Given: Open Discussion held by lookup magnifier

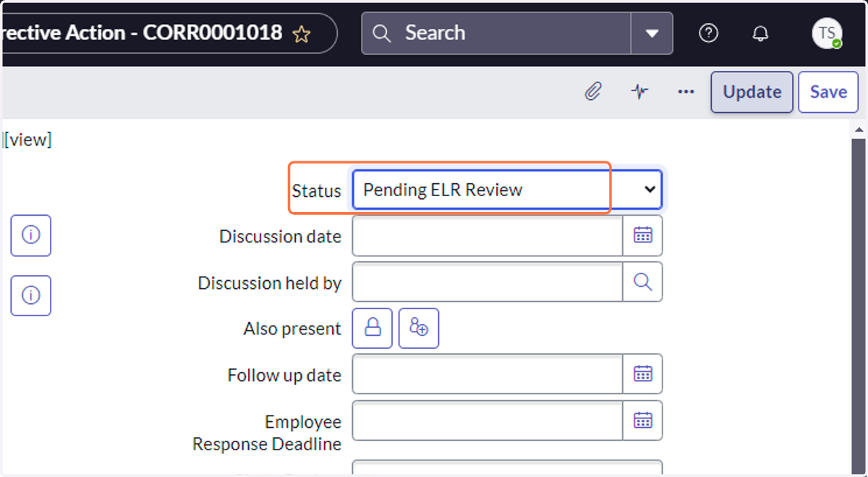Looking at the screenshot, I should pos(643,282).
